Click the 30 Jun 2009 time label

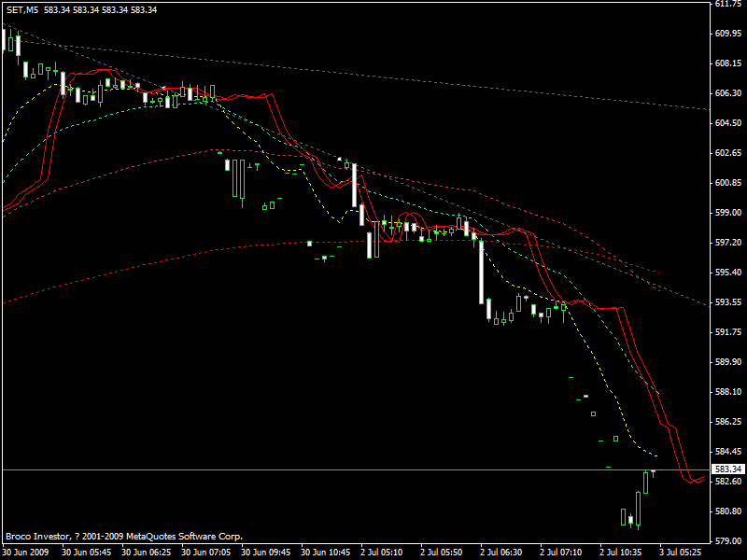(25, 553)
